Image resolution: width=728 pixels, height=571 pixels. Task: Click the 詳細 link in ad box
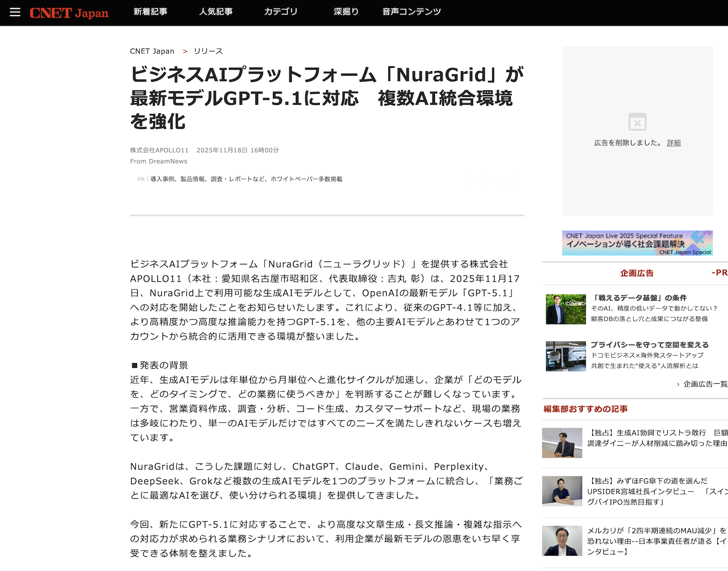(674, 143)
